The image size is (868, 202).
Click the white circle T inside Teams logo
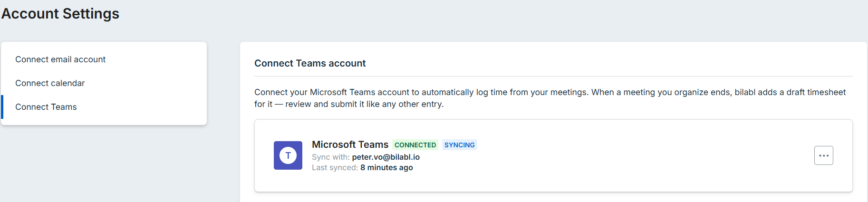[x=288, y=155]
